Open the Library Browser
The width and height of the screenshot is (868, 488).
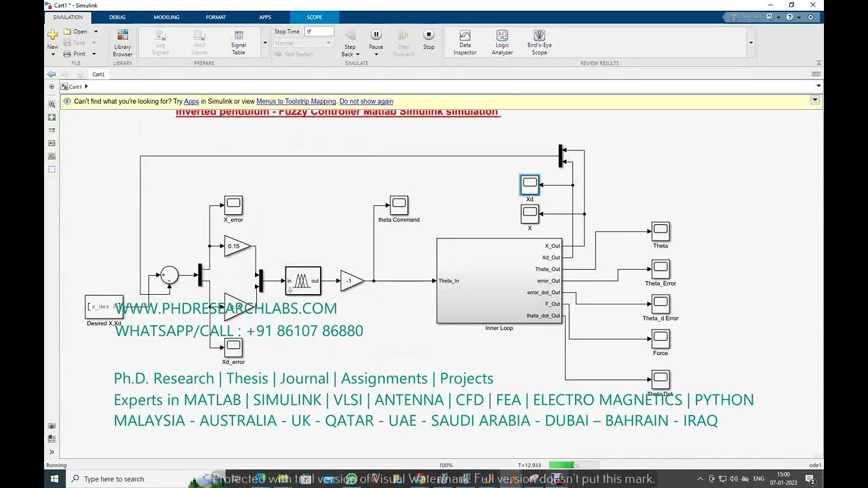(123, 43)
